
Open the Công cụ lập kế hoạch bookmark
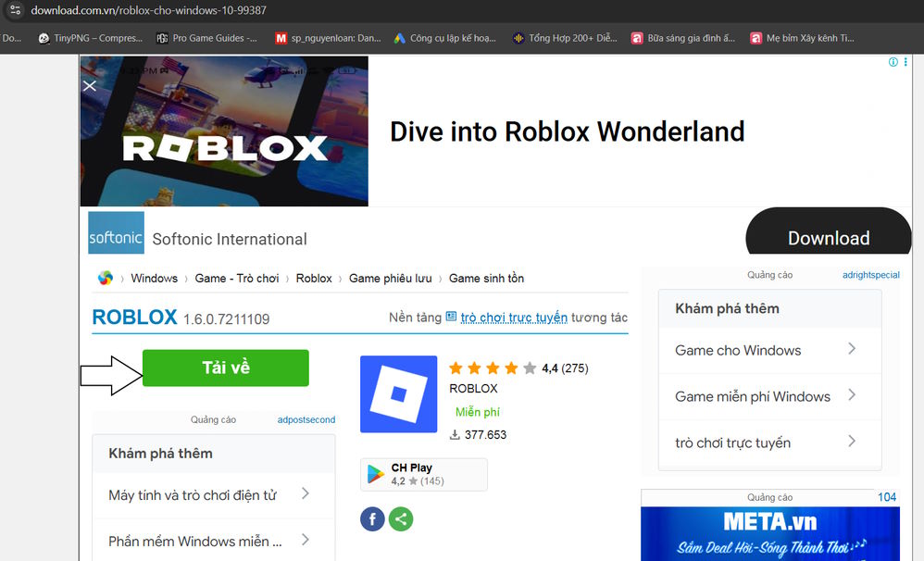tap(445, 38)
